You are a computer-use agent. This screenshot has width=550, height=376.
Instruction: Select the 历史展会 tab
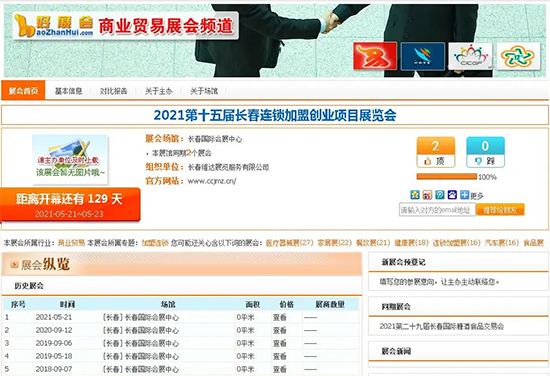(x=29, y=286)
